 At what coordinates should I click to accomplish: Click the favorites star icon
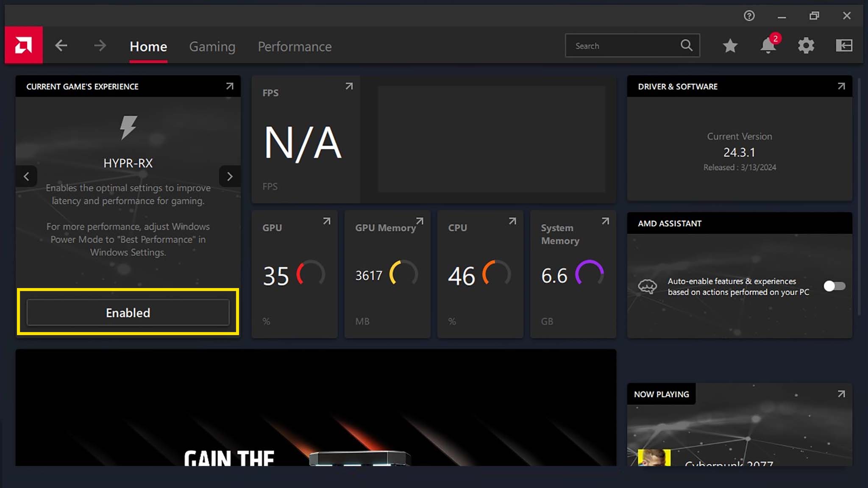point(730,45)
